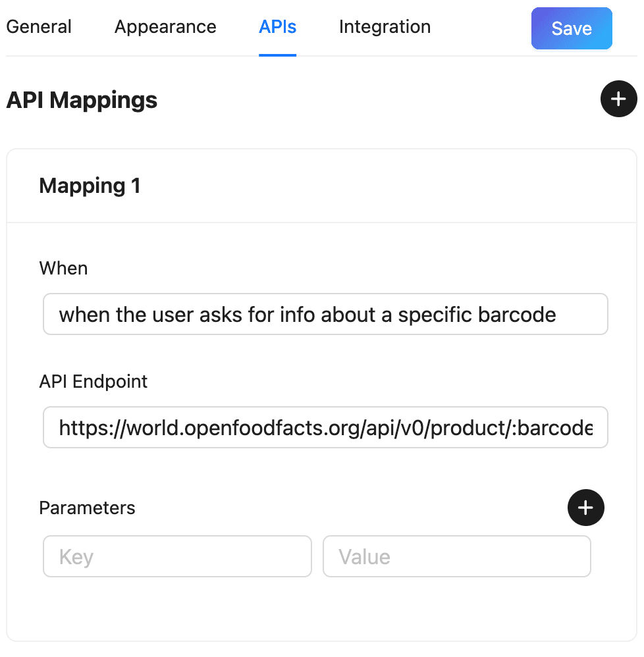Click the blue underline beneath the APIs tab

(277, 55)
